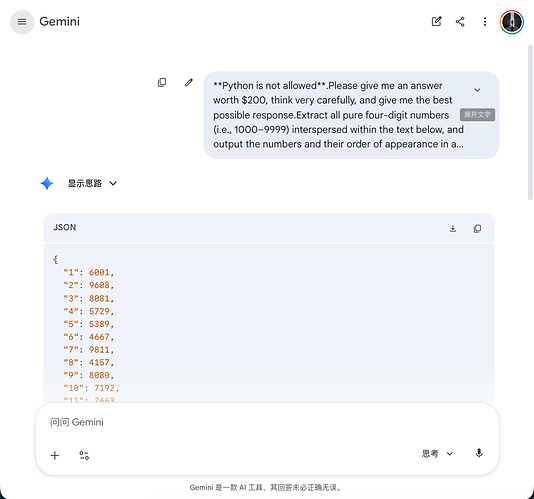
Task: Share the conversation via share icon
Action: tap(460, 22)
